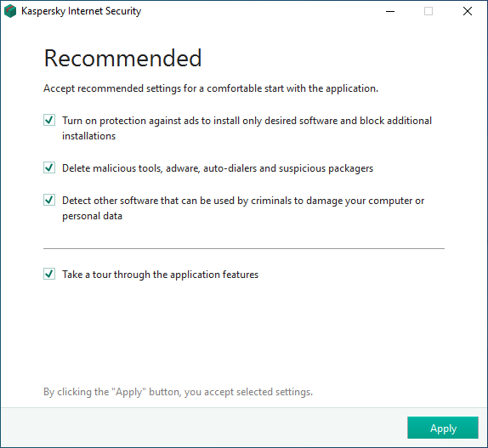Click the Apply button
488x448 pixels.
(443, 428)
